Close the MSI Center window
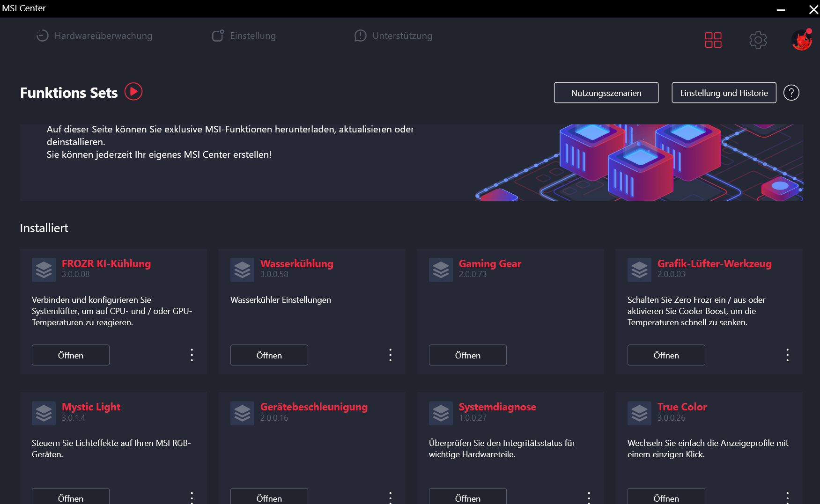Viewport: 820px width, 504px height. 813,9
